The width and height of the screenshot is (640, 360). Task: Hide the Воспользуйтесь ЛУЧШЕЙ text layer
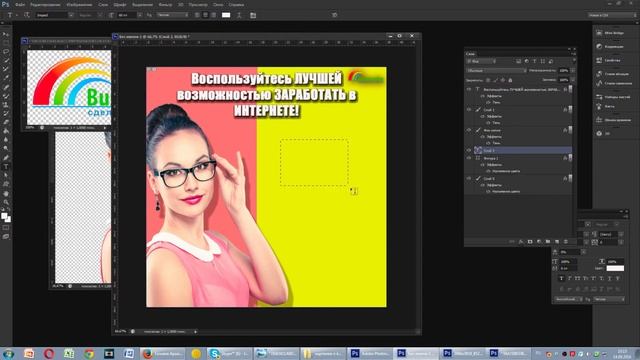[x=469, y=89]
